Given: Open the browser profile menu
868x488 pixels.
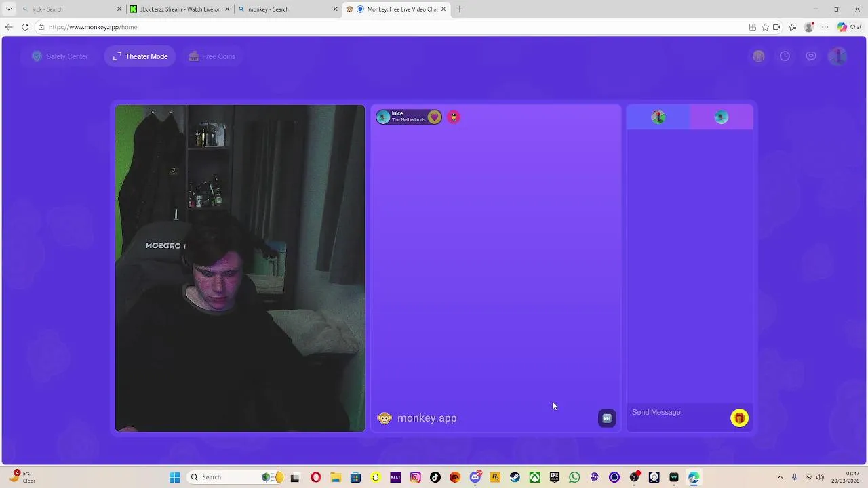Looking at the screenshot, I should coord(808,27).
